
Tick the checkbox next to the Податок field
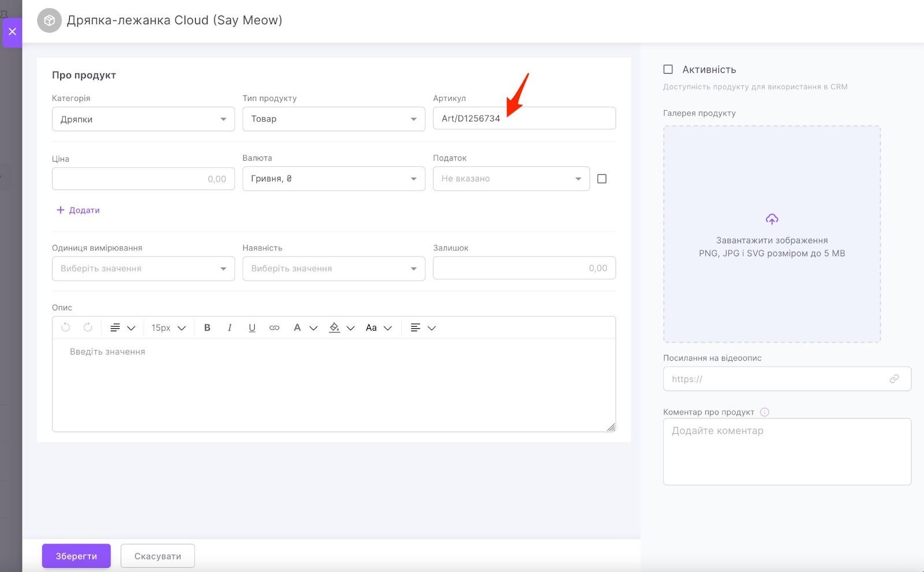pyautogui.click(x=602, y=179)
